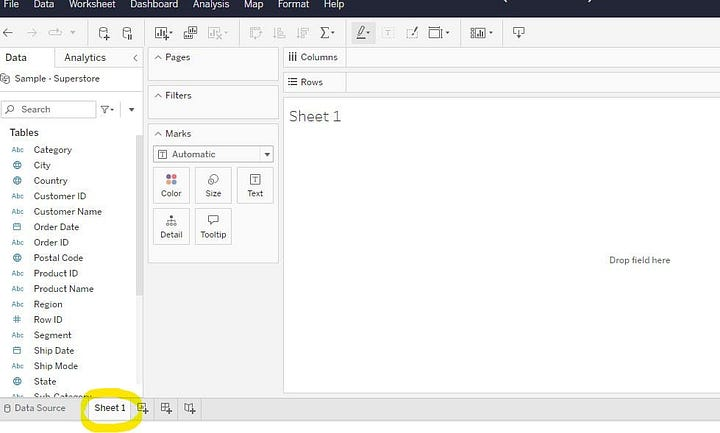
Task: Click the Color mark card
Action: pos(171,186)
